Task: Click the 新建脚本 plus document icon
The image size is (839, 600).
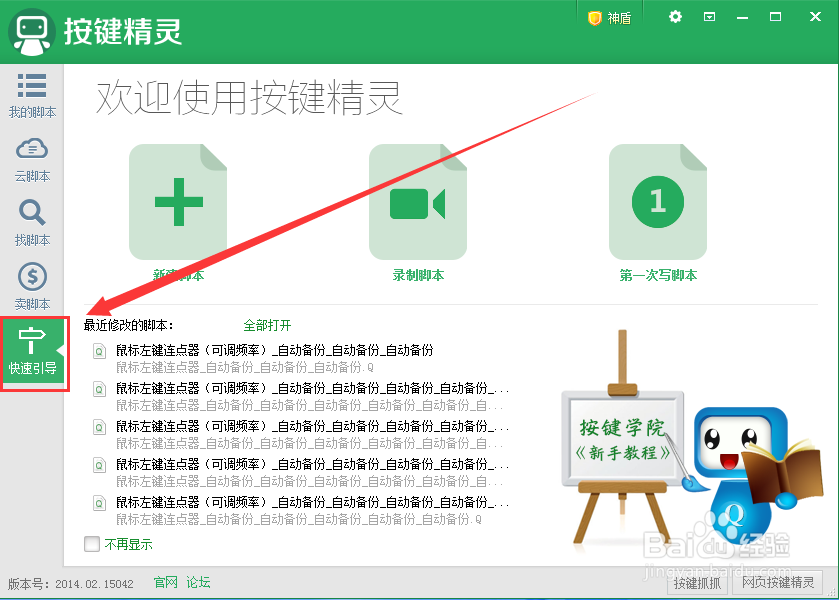Action: point(178,202)
